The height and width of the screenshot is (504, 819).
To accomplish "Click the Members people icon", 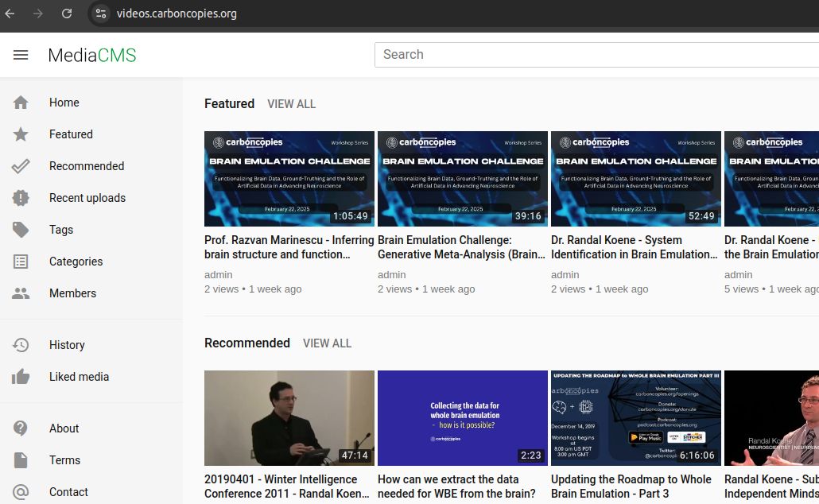I will [21, 293].
